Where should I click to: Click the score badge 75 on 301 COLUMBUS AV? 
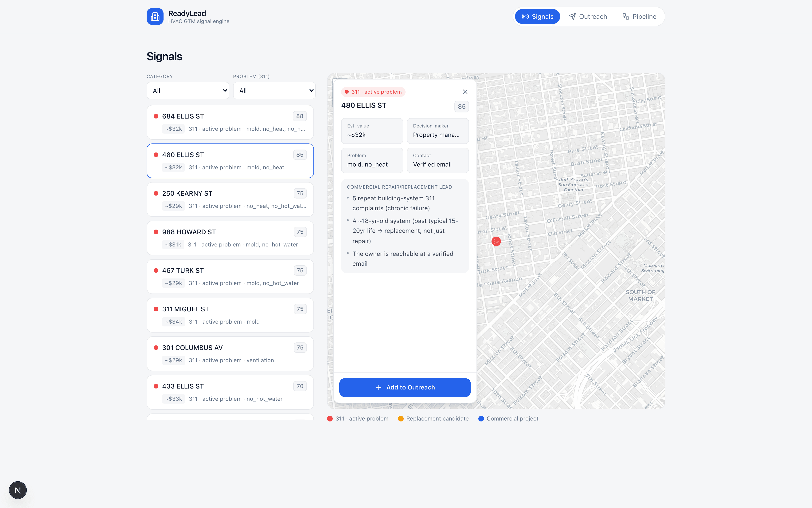pyautogui.click(x=300, y=348)
